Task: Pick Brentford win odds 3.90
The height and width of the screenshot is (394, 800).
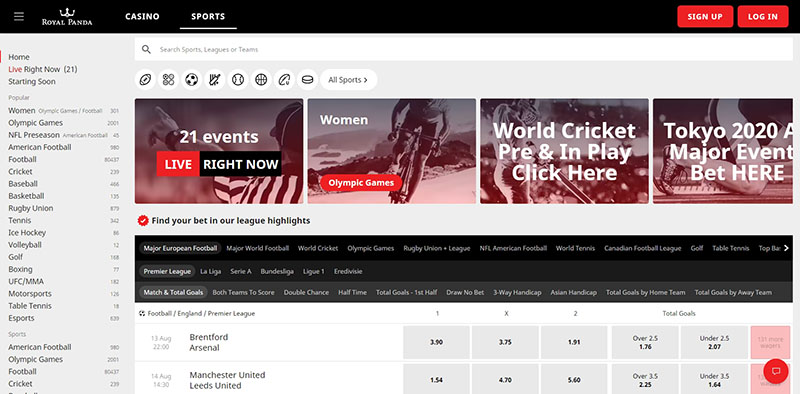Action: coord(436,342)
